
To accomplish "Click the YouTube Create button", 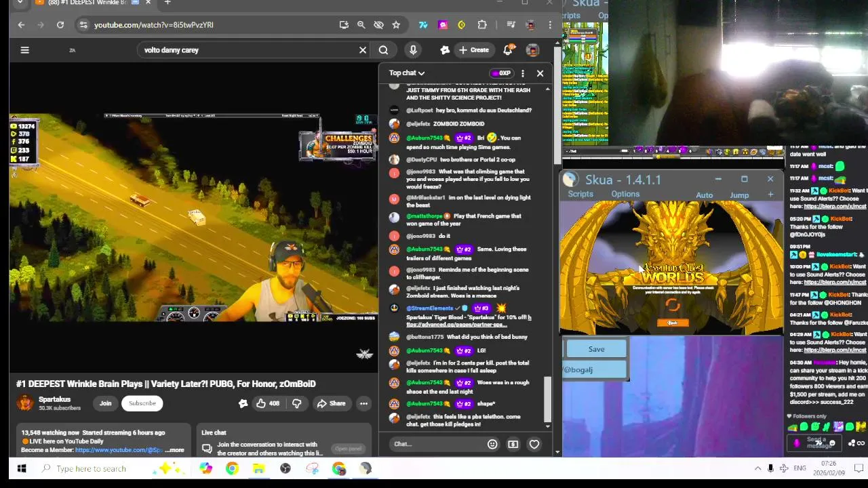I will [x=473, y=49].
